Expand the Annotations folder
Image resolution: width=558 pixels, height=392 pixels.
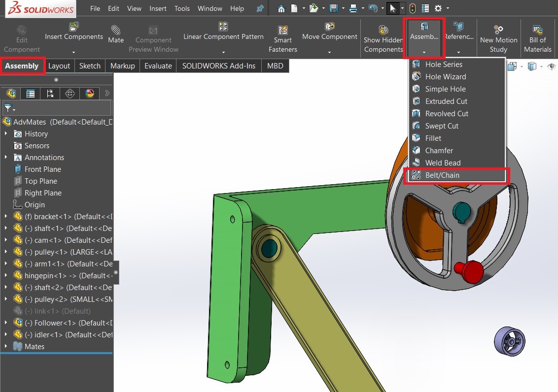click(x=5, y=157)
